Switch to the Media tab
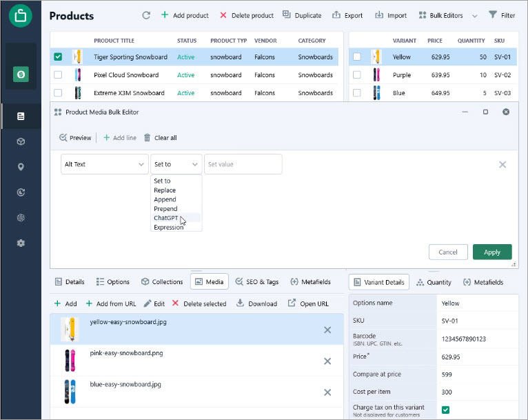The width and height of the screenshot is (528, 420). click(x=210, y=281)
